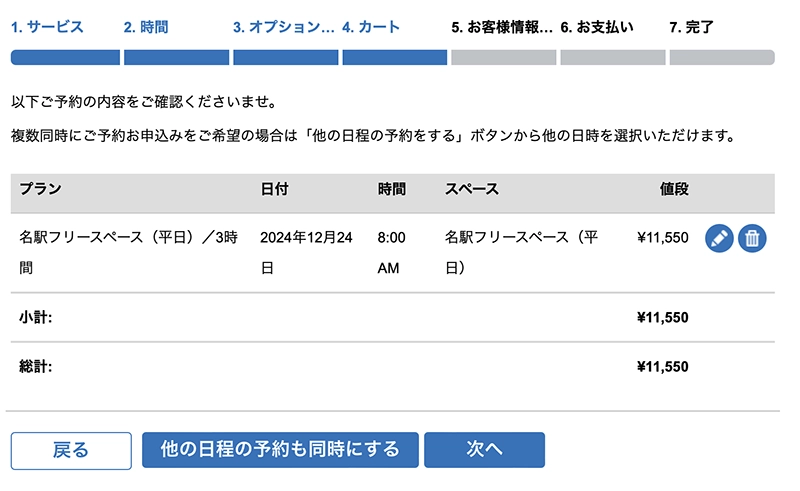Go to step 1. サービス
Screen dimensions: 800x491
pyautogui.click(x=48, y=27)
